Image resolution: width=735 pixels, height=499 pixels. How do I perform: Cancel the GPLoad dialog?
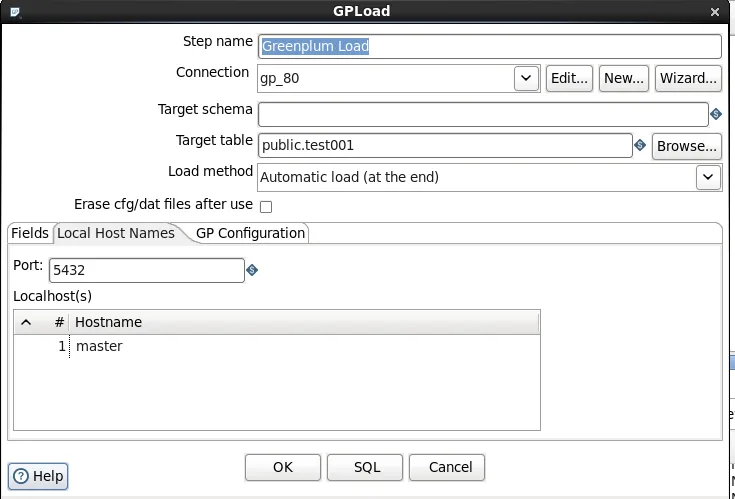pos(447,467)
